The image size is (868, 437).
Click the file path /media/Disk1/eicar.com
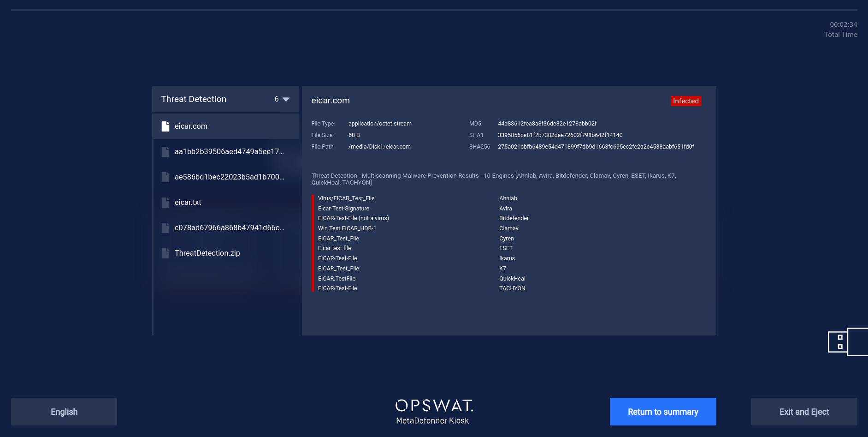click(379, 147)
